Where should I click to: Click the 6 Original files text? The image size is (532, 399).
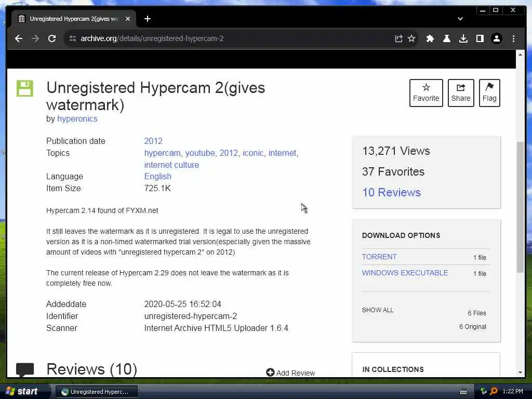(x=473, y=327)
